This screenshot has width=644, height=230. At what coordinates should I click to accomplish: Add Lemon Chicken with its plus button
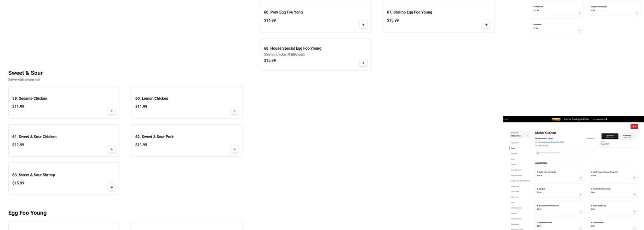pos(235,111)
